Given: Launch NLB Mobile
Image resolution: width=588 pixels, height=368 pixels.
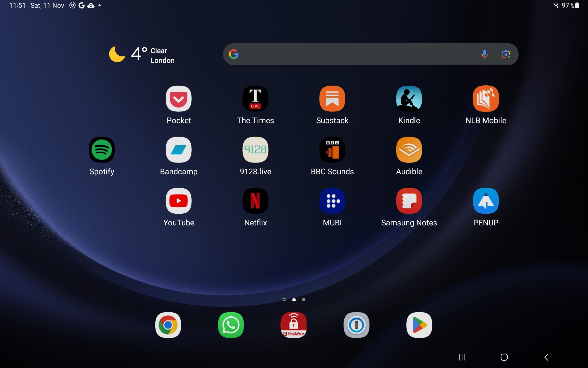Looking at the screenshot, I should pos(486,99).
